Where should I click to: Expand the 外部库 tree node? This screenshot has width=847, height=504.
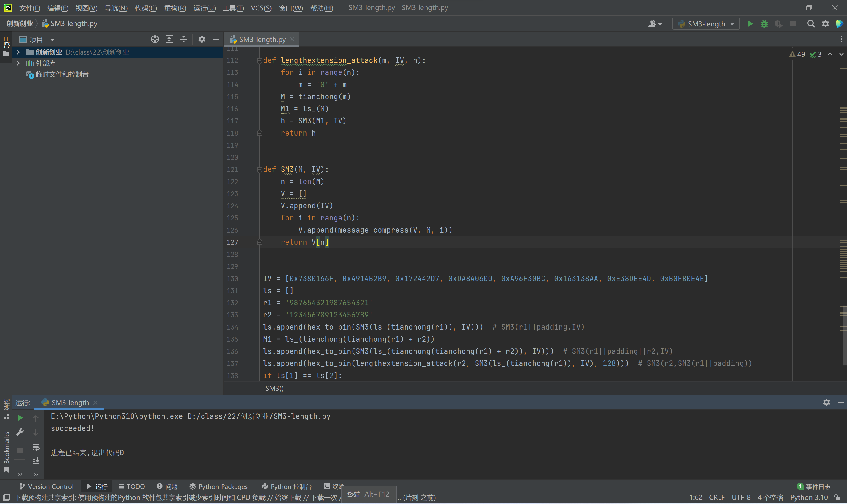pyautogui.click(x=18, y=63)
